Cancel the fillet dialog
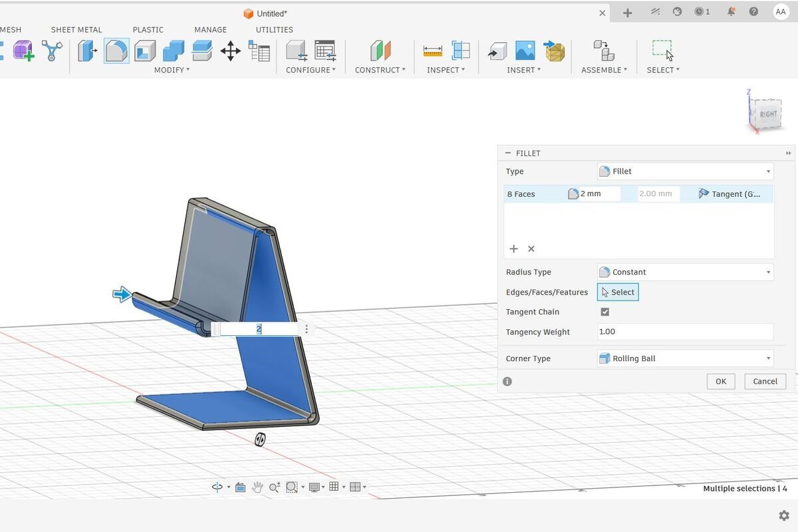 765,382
